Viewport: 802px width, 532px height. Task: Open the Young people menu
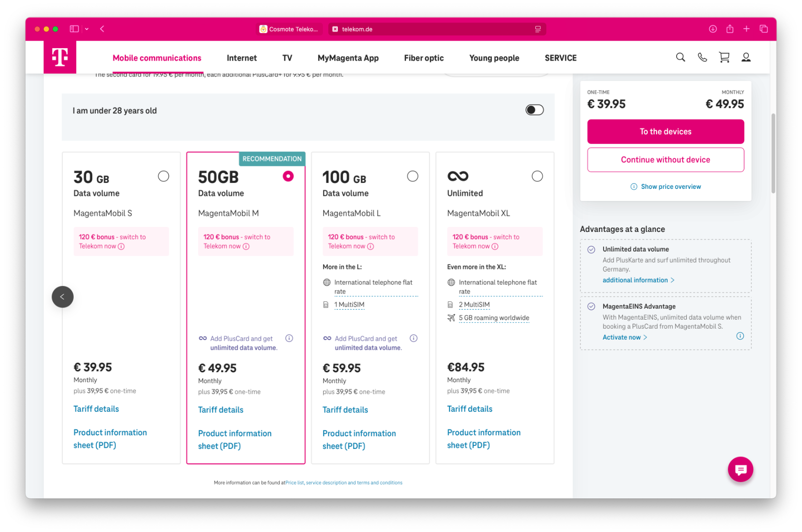click(x=494, y=58)
